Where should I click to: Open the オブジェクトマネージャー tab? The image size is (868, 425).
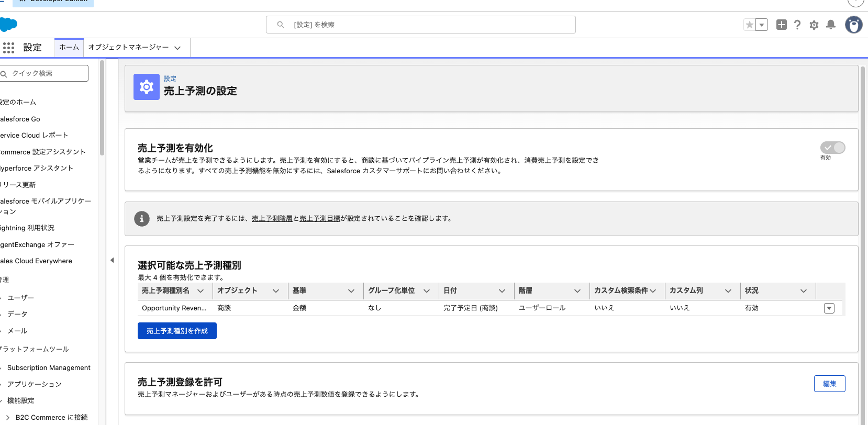(x=128, y=47)
